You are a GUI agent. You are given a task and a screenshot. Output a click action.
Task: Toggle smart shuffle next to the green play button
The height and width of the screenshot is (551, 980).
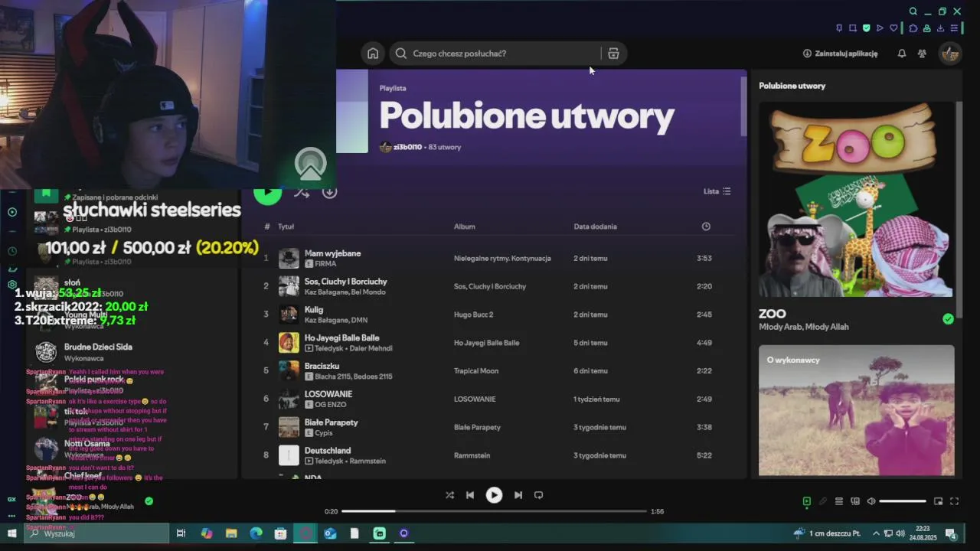click(x=302, y=192)
